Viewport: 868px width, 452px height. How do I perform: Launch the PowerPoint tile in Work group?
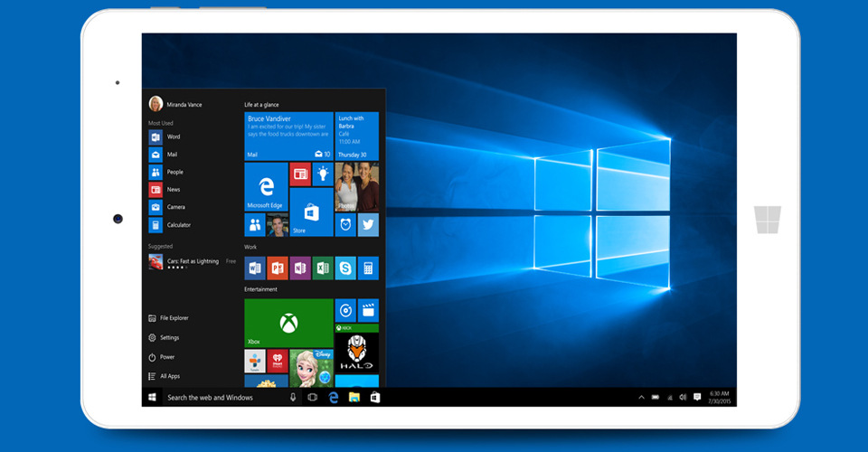[x=278, y=268]
